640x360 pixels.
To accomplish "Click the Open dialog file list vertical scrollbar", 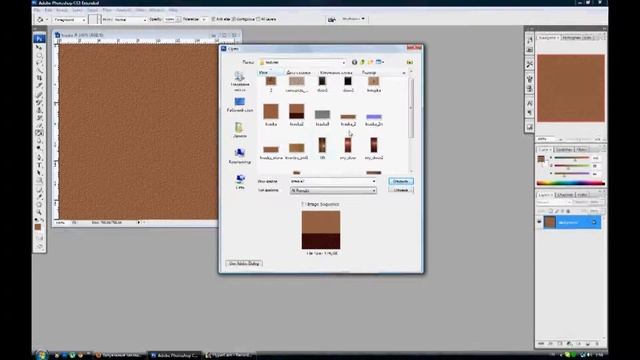I will 411,122.
